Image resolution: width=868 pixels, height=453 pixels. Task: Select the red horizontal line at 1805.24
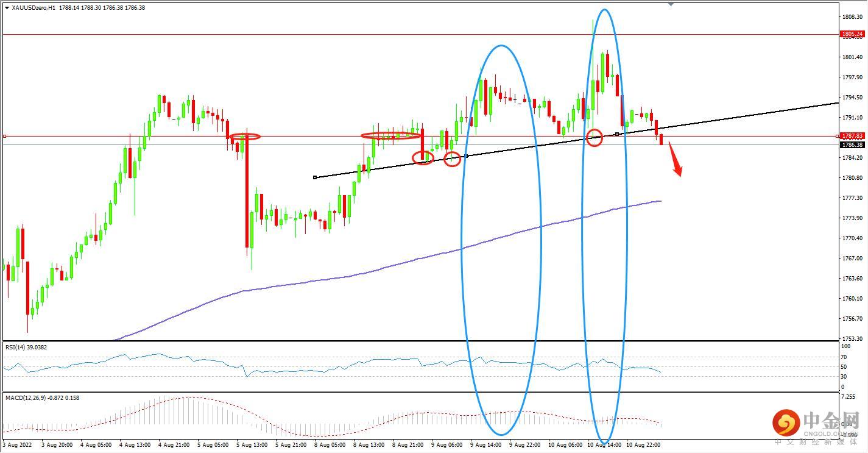tap(420, 34)
